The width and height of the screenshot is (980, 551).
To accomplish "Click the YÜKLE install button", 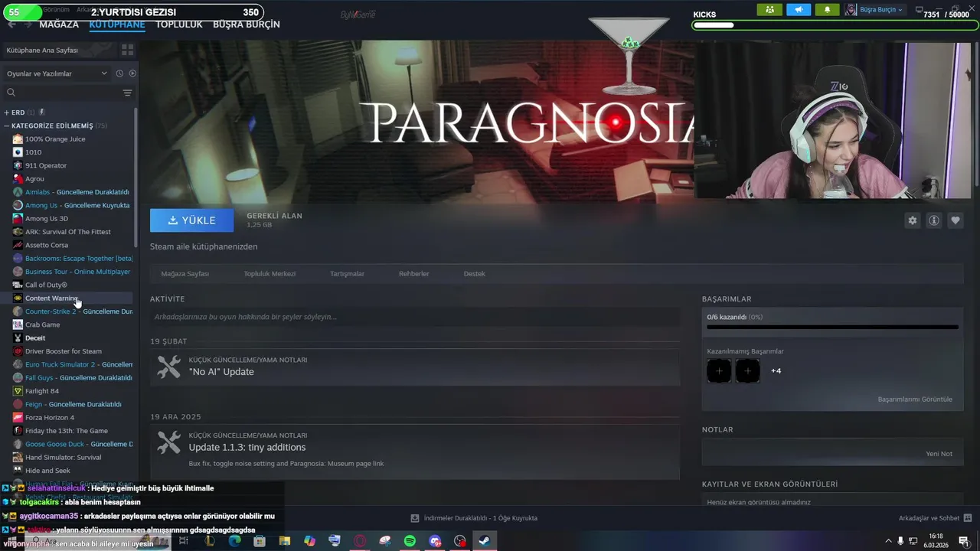I will click(192, 220).
